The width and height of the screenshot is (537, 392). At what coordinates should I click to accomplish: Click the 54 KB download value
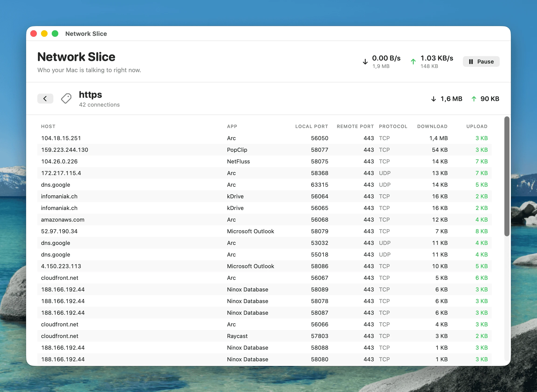point(440,150)
